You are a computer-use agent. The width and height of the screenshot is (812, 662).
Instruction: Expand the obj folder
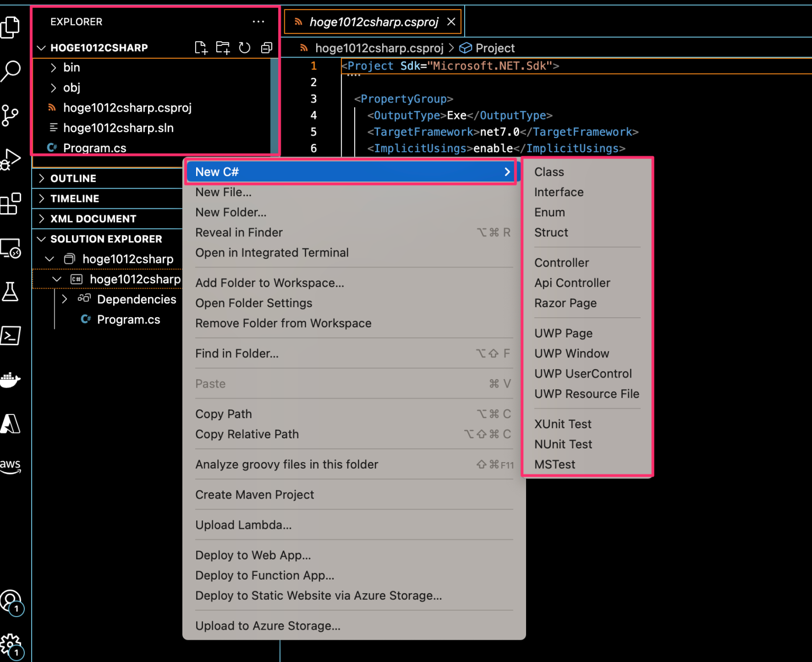pyautogui.click(x=152, y=88)
